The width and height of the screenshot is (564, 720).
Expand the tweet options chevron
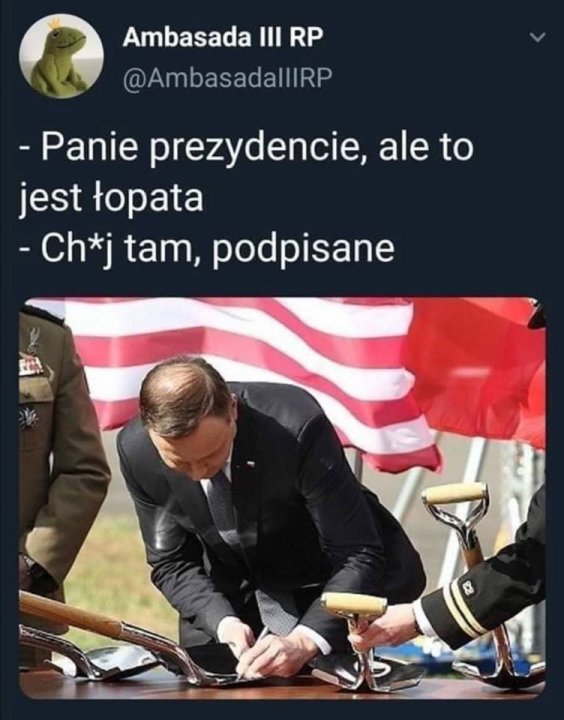537,37
